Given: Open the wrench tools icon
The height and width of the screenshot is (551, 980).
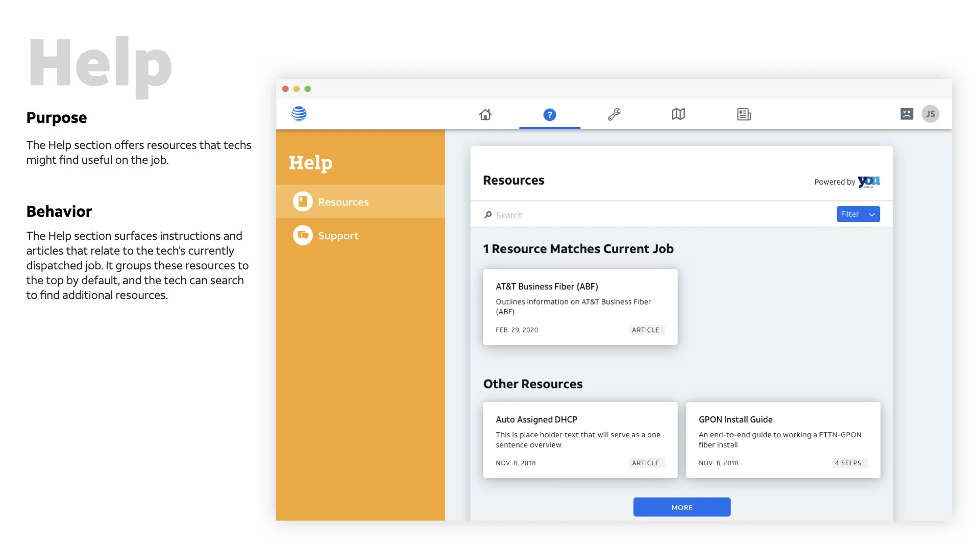Looking at the screenshot, I should click(x=614, y=114).
